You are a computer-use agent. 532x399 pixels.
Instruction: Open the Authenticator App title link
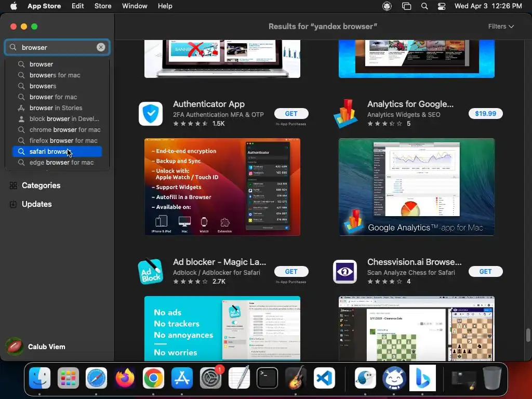[x=209, y=104]
